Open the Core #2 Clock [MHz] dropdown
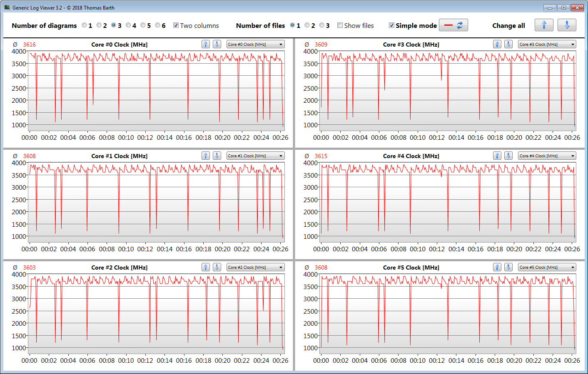Viewport: 588px width, 374px height. pos(256,267)
